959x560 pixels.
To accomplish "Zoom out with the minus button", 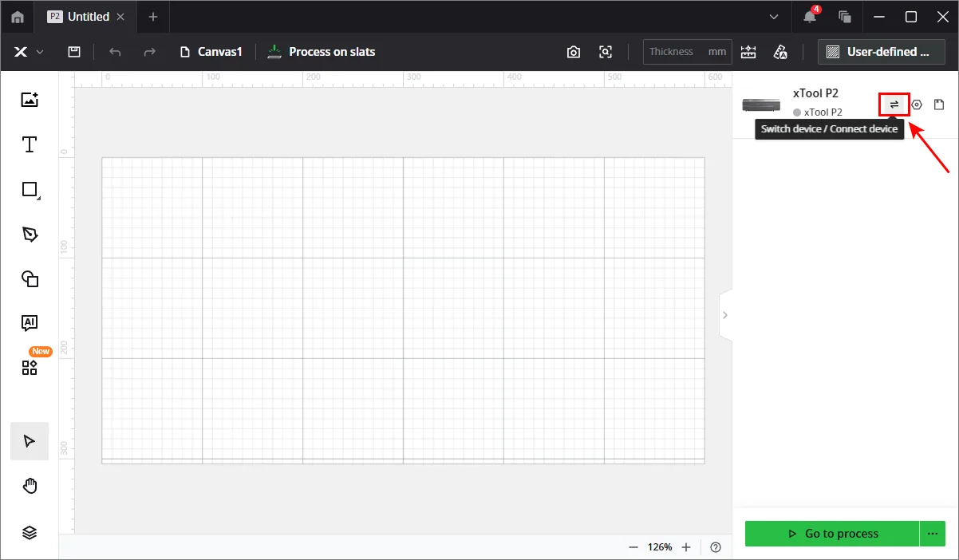I will coord(633,547).
